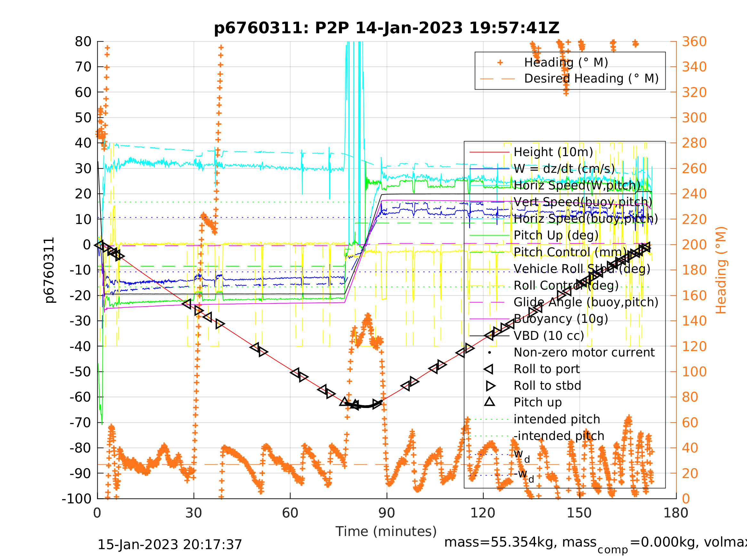Click the 'Pitch up' legend label

[x=538, y=402]
